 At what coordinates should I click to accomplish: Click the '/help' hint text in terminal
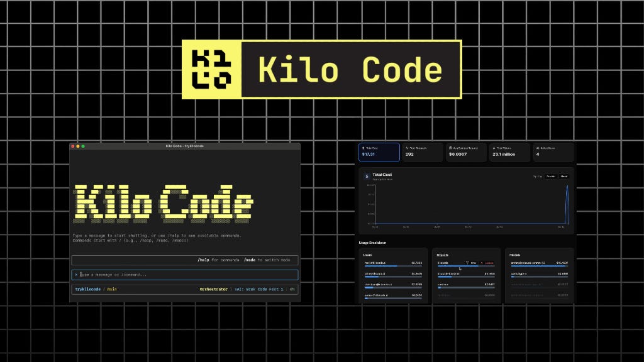[203, 260]
